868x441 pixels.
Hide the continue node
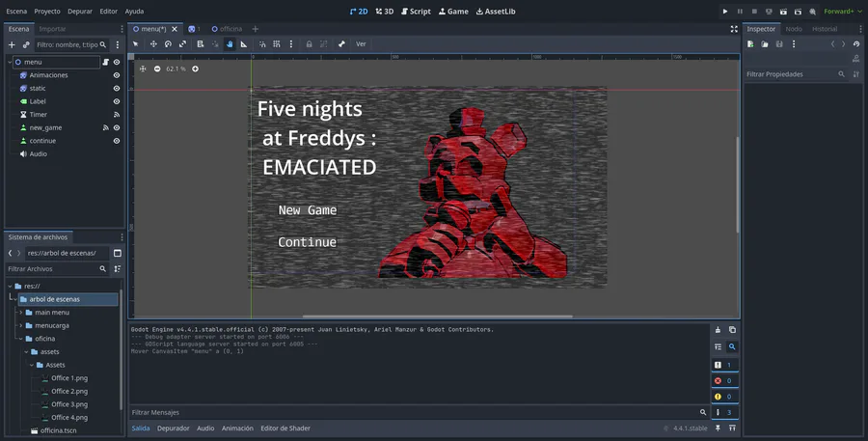click(x=117, y=141)
